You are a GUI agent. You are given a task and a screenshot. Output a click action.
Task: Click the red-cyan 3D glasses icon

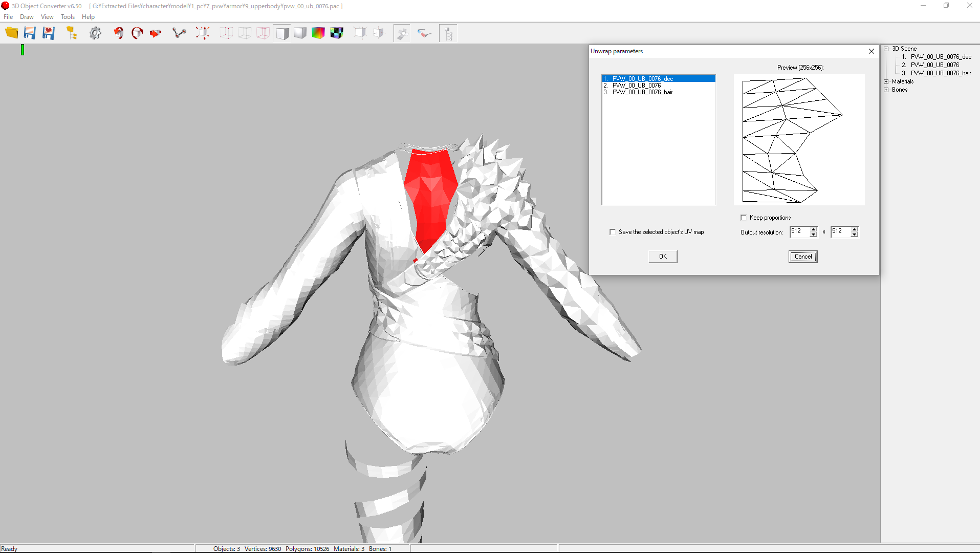pos(424,34)
